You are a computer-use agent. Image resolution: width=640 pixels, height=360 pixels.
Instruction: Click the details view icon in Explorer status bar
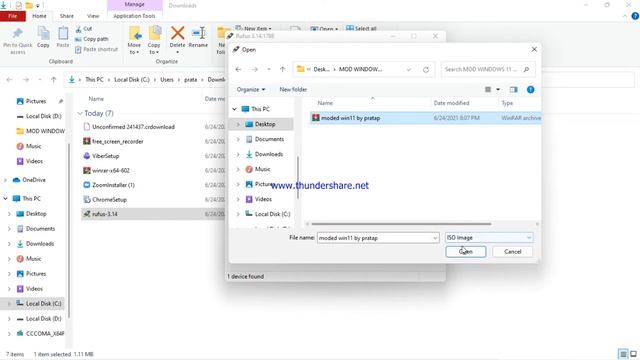click(623, 354)
